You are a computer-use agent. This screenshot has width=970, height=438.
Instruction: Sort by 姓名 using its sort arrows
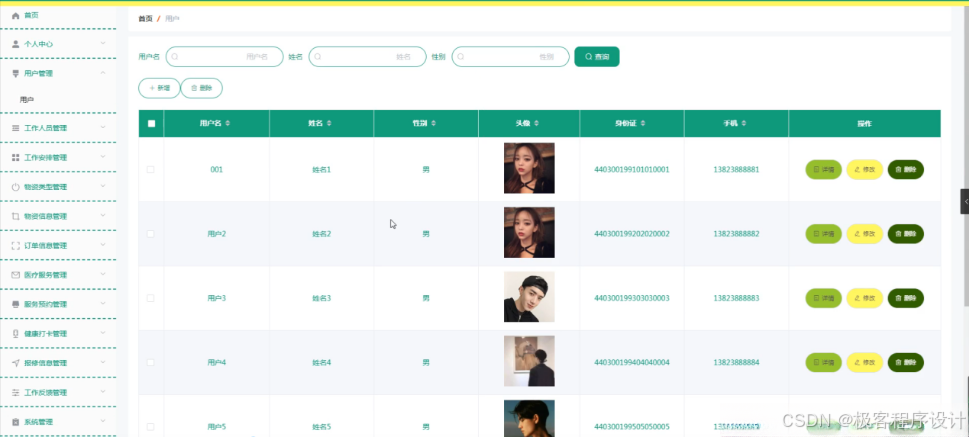(328, 124)
